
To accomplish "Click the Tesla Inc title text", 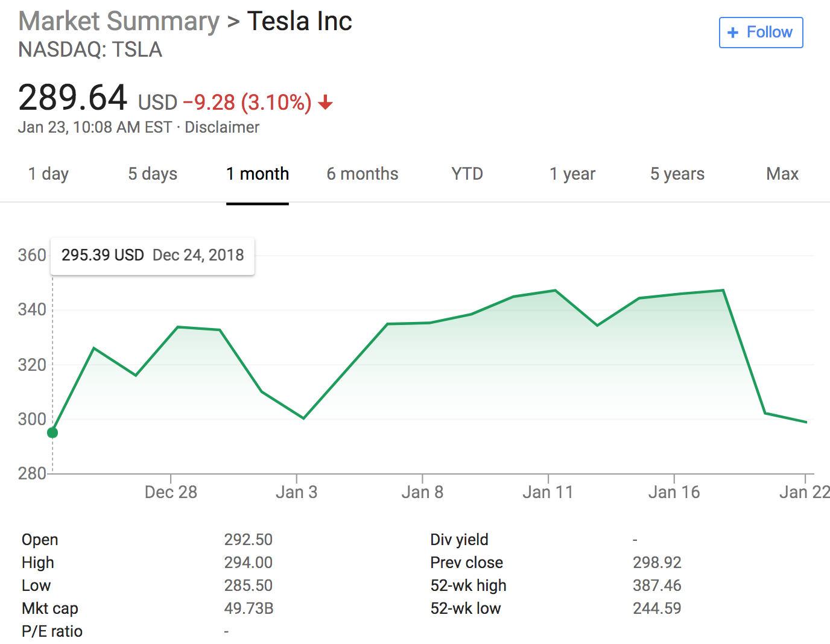I will point(299,21).
